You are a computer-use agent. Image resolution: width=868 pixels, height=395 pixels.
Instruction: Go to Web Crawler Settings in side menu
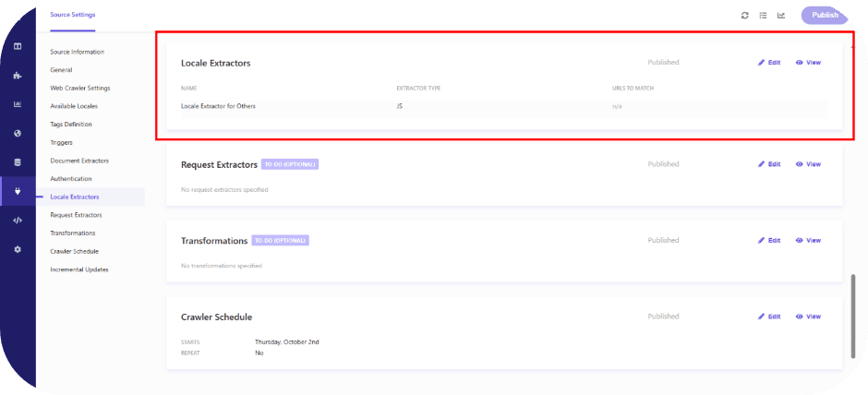click(80, 88)
